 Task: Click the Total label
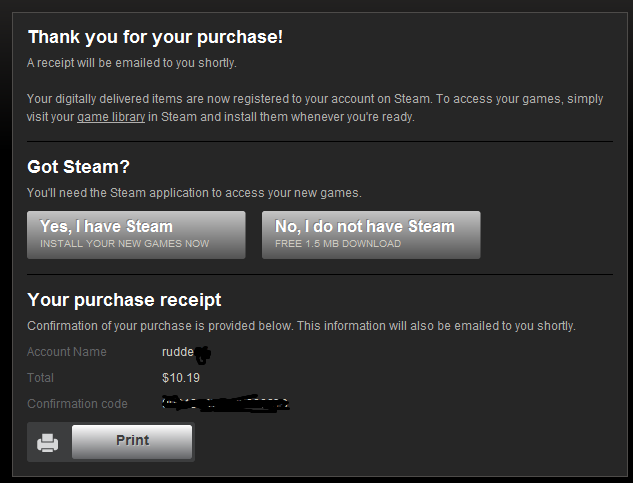tap(40, 378)
